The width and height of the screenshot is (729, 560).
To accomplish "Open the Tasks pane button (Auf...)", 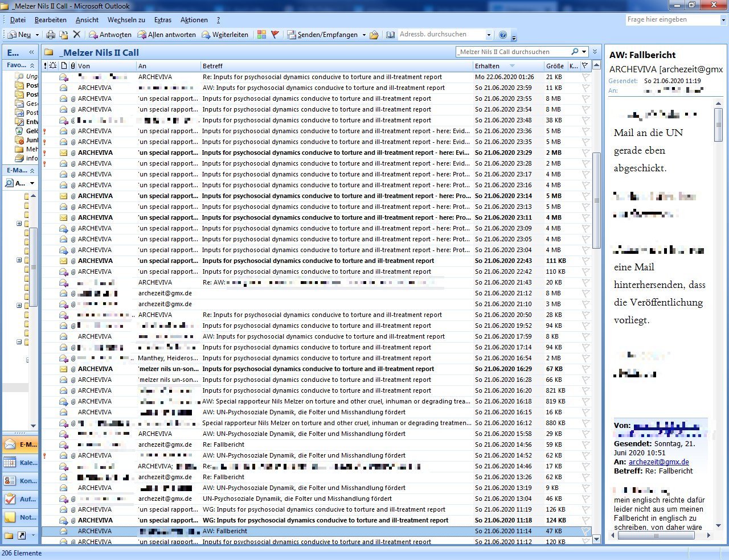I will click(21, 499).
